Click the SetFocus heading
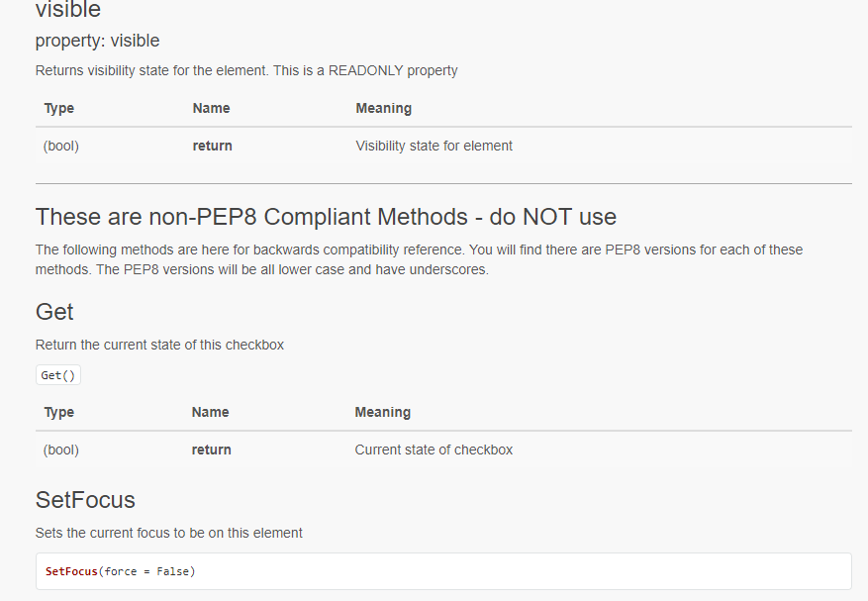868x601 pixels. 84,500
